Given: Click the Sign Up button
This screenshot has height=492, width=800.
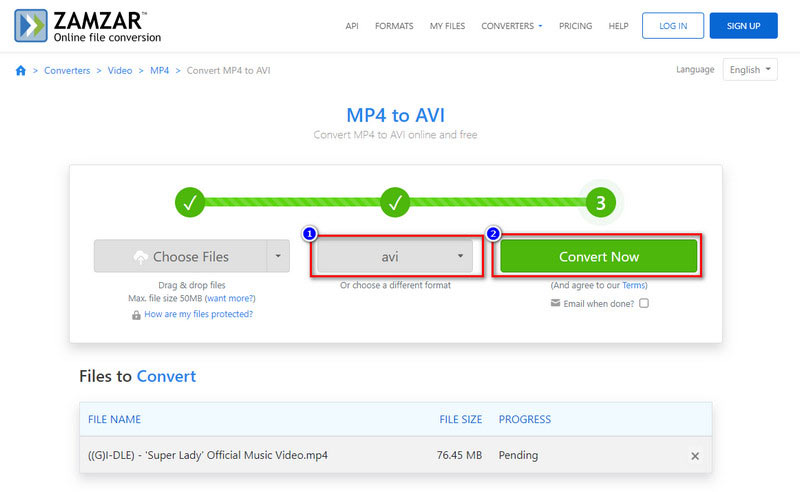Looking at the screenshot, I should (743, 26).
